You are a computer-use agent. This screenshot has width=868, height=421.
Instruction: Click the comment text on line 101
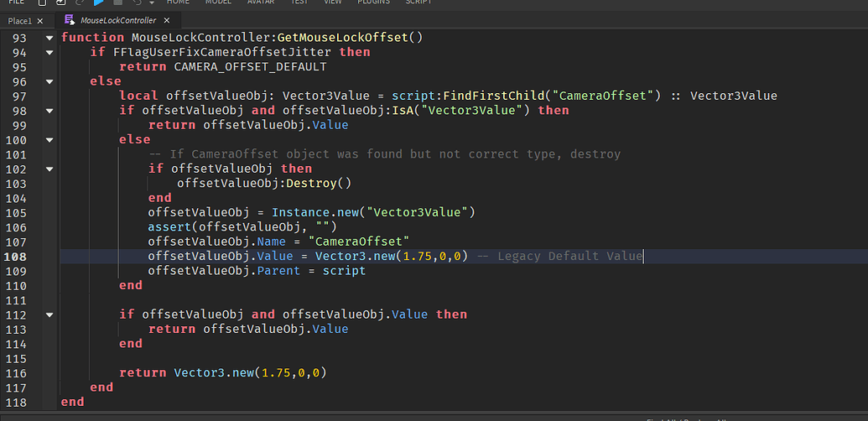pos(385,154)
